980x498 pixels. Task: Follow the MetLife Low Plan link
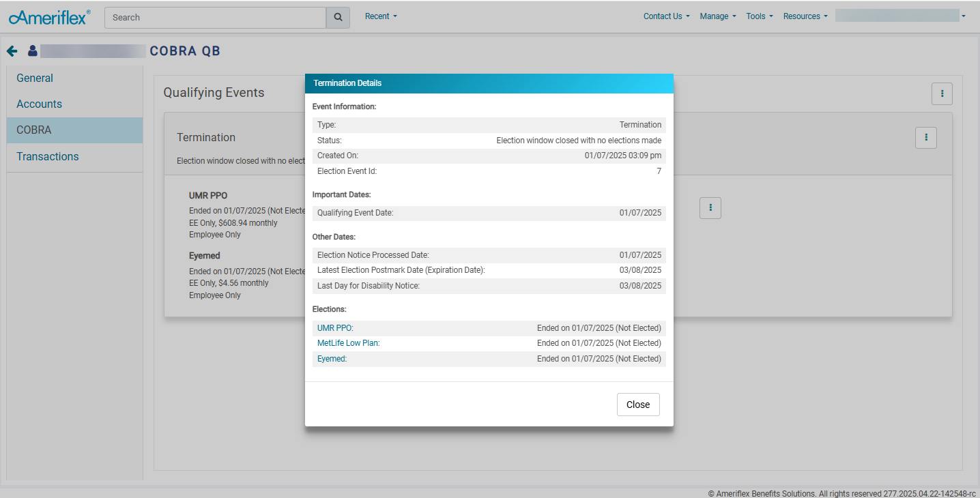[348, 343]
